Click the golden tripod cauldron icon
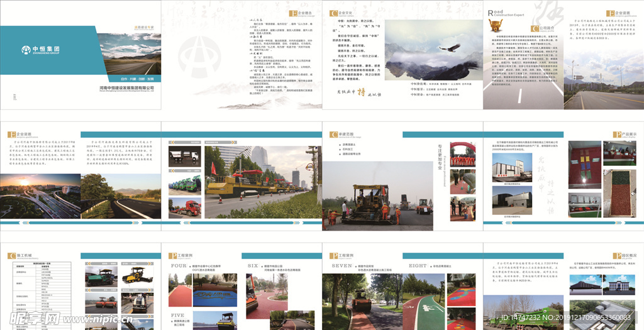 [496, 25]
